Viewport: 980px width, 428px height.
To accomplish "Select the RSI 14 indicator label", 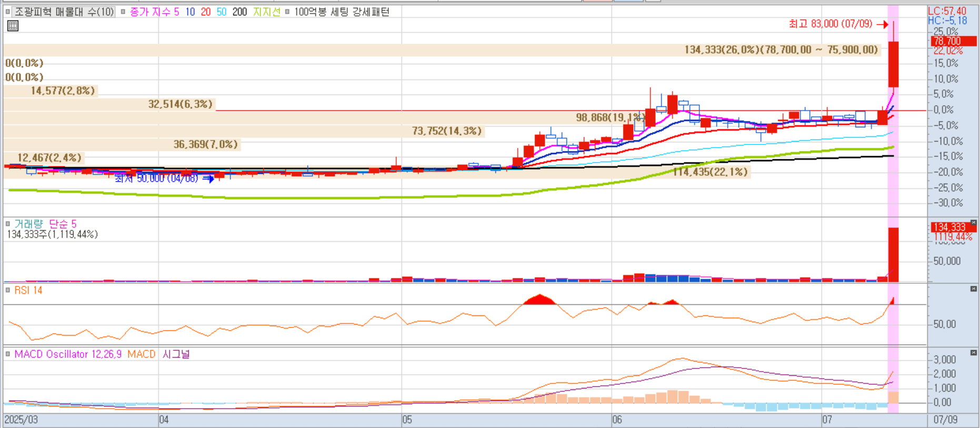I will (28, 290).
